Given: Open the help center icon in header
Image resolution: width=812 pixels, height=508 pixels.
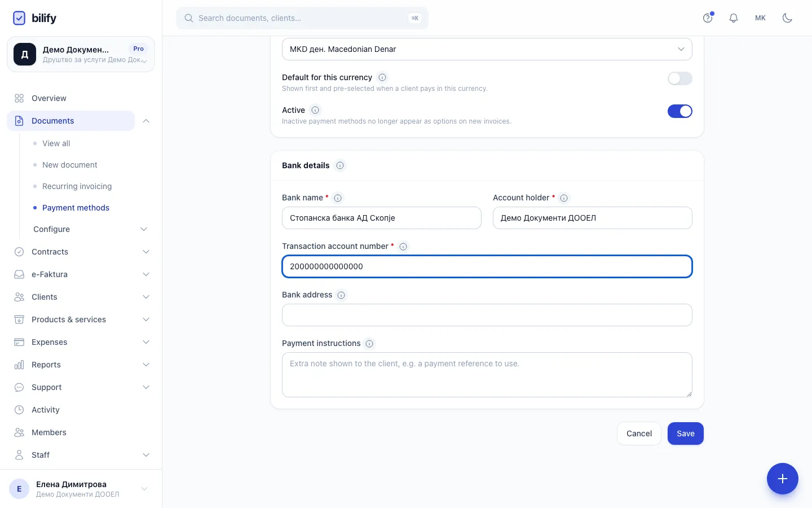Looking at the screenshot, I should 708,18.
